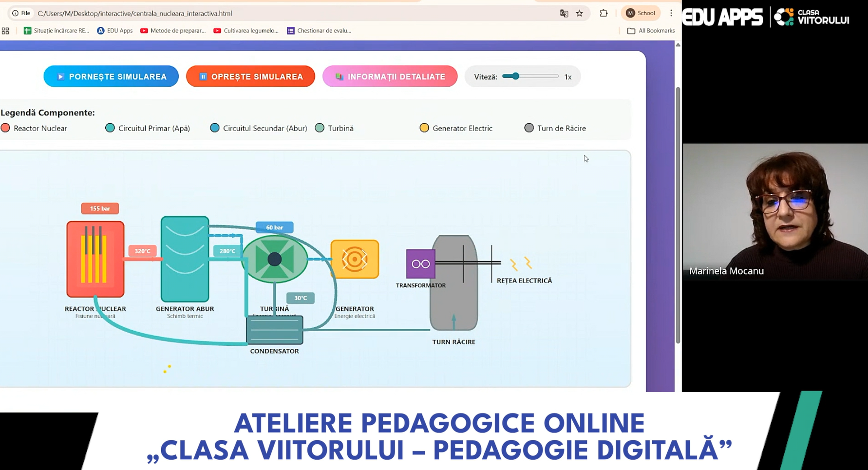Click the 1x speed value
The height and width of the screenshot is (470, 868).
coord(568,77)
